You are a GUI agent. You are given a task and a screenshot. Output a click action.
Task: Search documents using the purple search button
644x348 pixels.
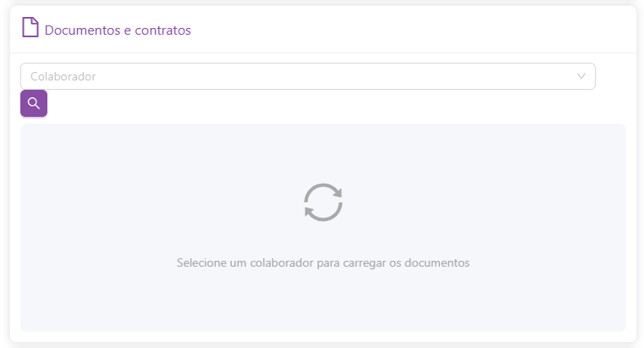click(34, 103)
